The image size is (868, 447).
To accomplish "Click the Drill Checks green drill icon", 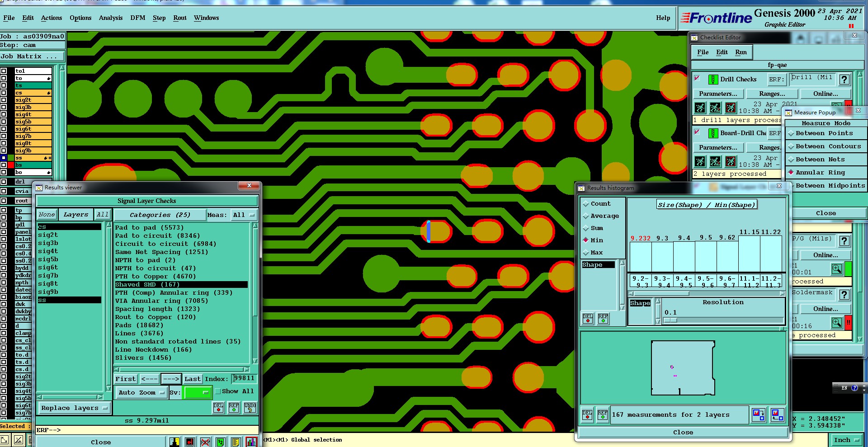I will 713,80.
